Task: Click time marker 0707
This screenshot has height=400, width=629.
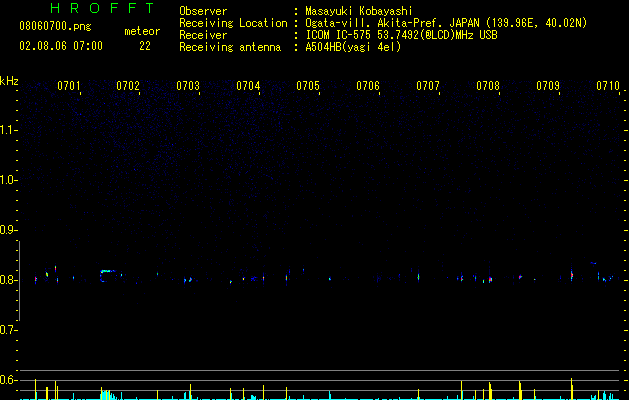Action: tap(428, 85)
